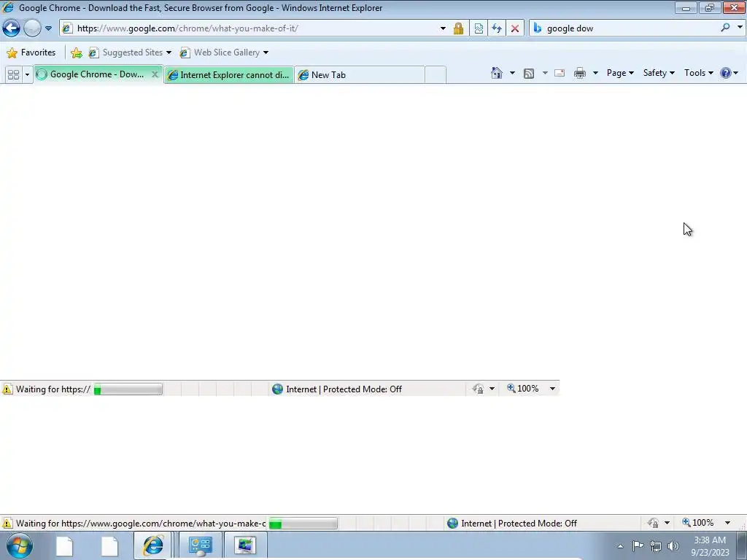Open the Page menu

(620, 73)
